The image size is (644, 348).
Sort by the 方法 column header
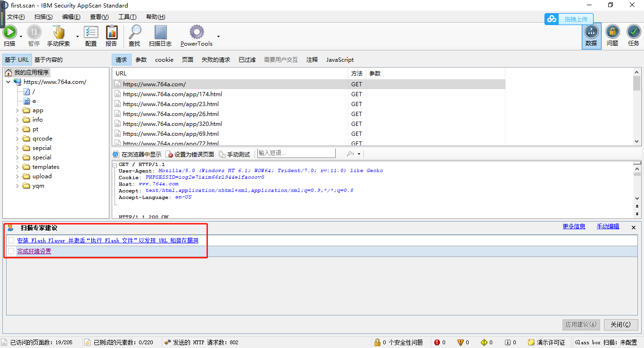click(357, 74)
